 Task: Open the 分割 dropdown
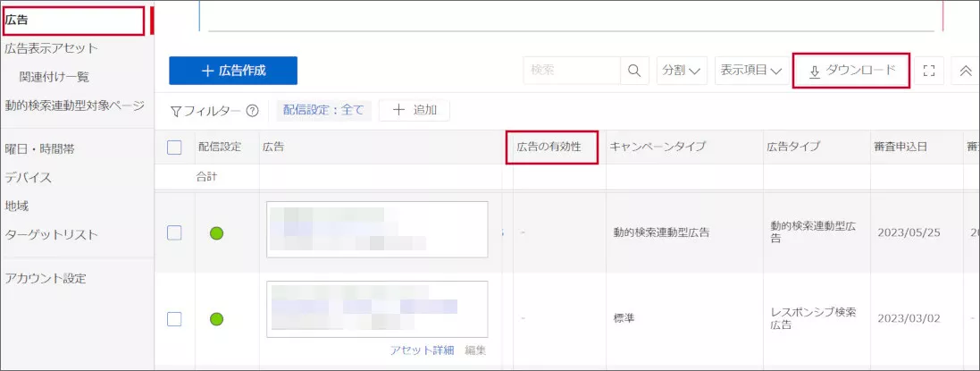pyautogui.click(x=681, y=71)
